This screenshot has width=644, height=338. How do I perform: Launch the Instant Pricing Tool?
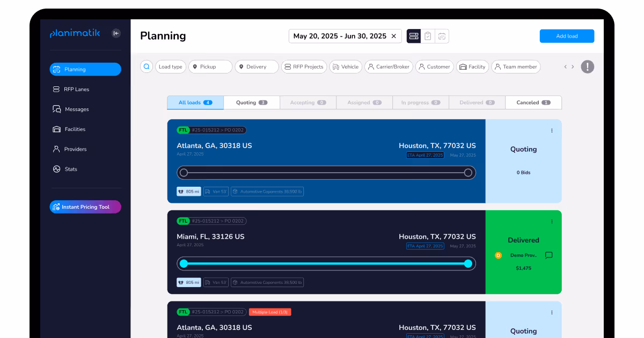[85, 207]
